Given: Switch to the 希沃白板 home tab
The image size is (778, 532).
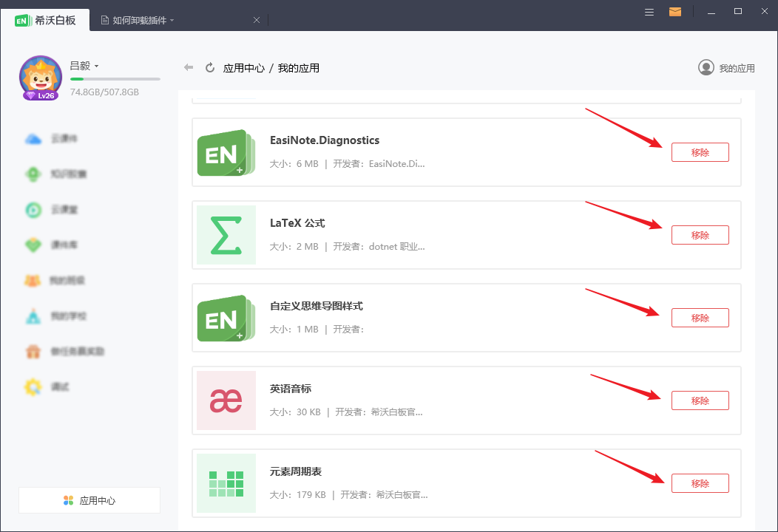Looking at the screenshot, I should coord(45,21).
